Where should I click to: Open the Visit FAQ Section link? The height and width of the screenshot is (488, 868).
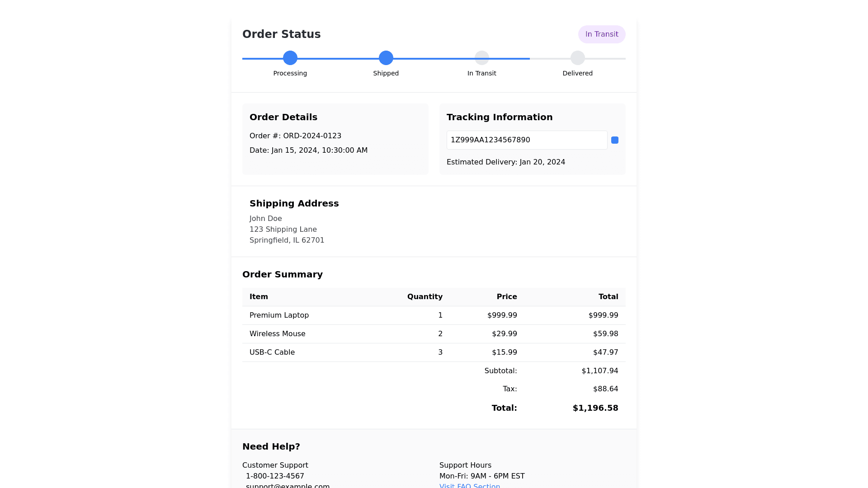pos(470,486)
